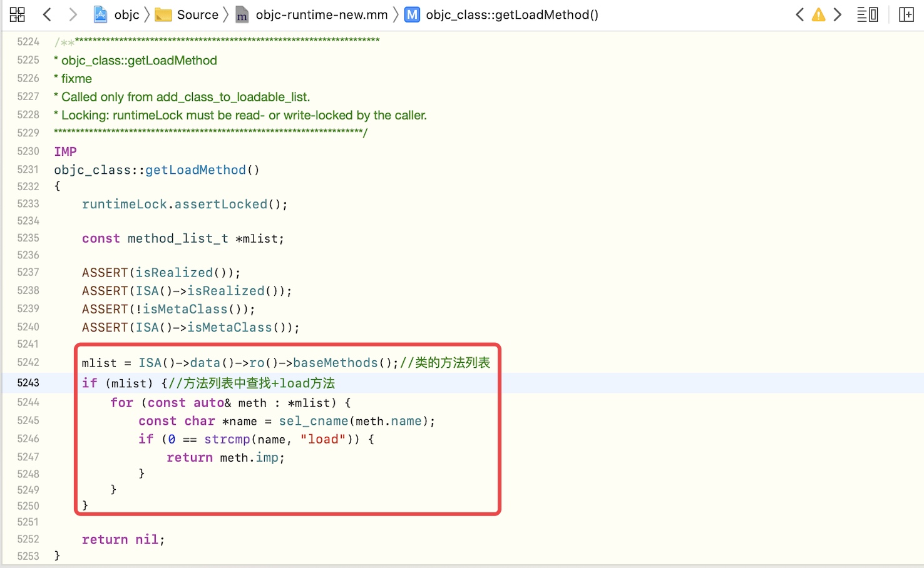This screenshot has width=924, height=568.
Task: Click the method_list_t type name
Action: click(x=178, y=239)
